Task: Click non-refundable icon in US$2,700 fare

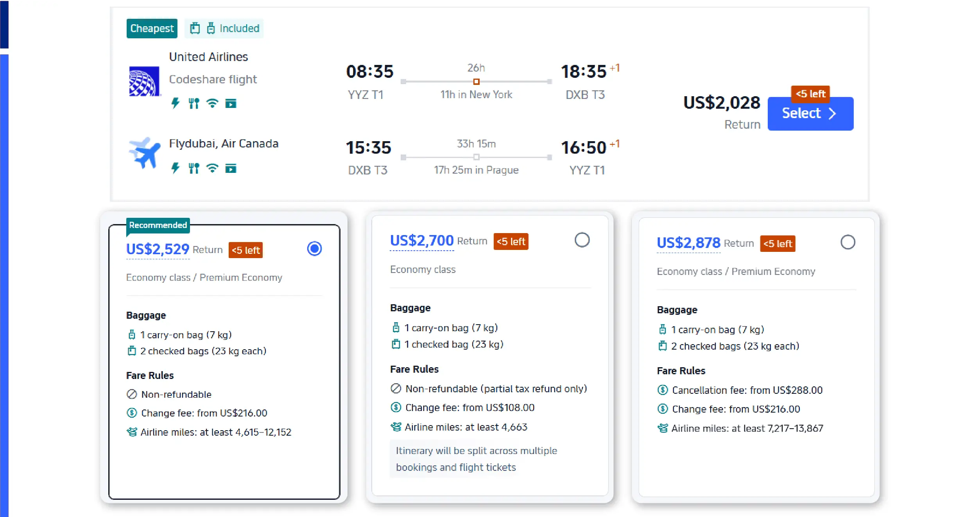Action: 396,389
